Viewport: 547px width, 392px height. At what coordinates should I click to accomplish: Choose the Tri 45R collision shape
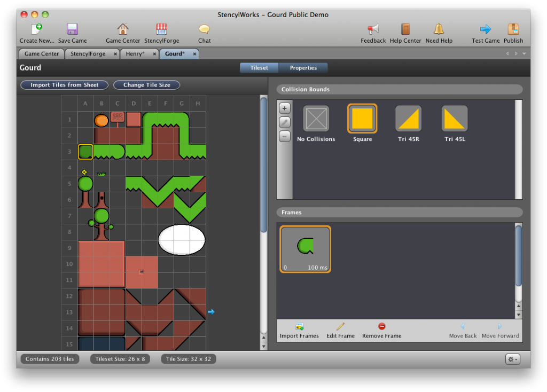coord(409,119)
